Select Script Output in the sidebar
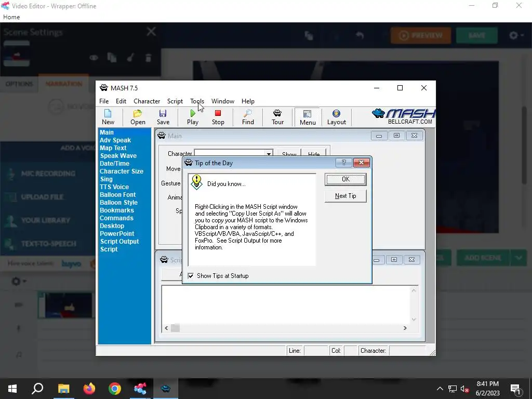 [x=119, y=242]
